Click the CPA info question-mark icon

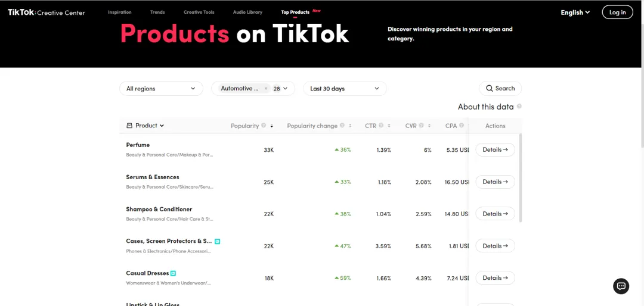[462, 126]
